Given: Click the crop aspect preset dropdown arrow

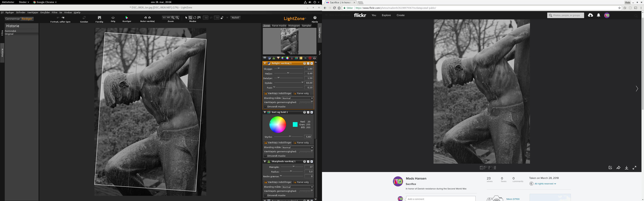Looking at the screenshot, I should (x=227, y=18).
